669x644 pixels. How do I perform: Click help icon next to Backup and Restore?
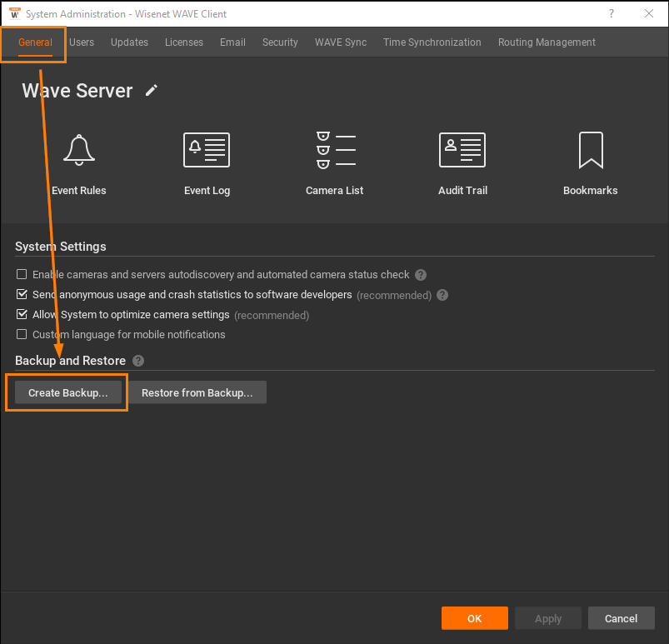click(138, 361)
